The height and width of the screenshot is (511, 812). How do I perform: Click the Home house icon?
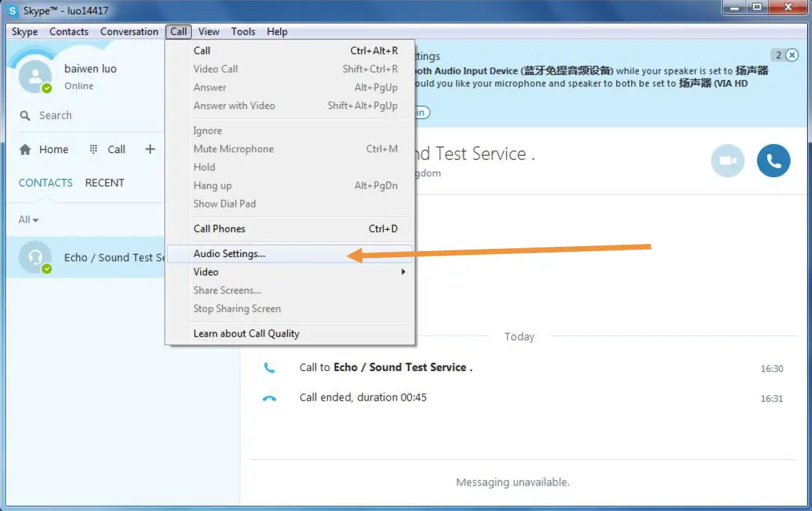[25, 150]
